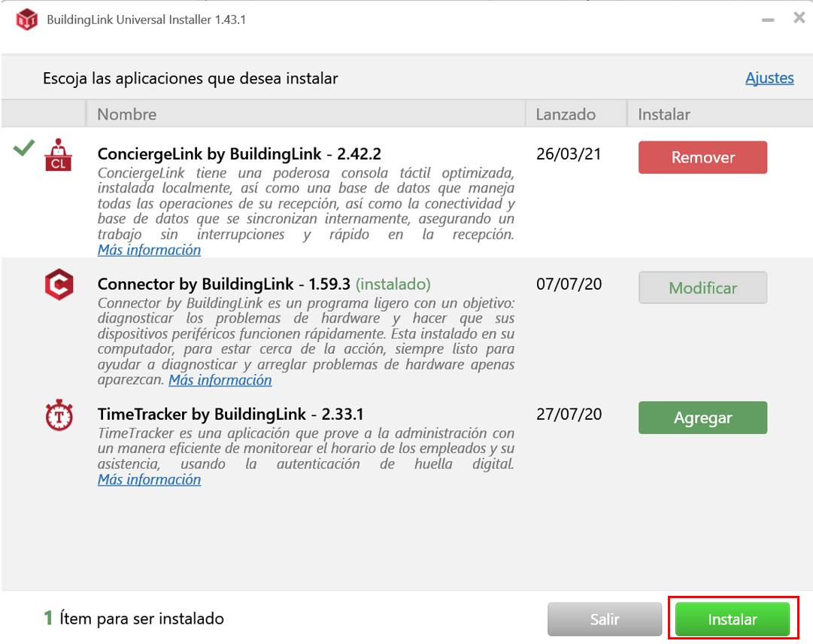Click the green checkmark beside ConciergeLink

24,147
